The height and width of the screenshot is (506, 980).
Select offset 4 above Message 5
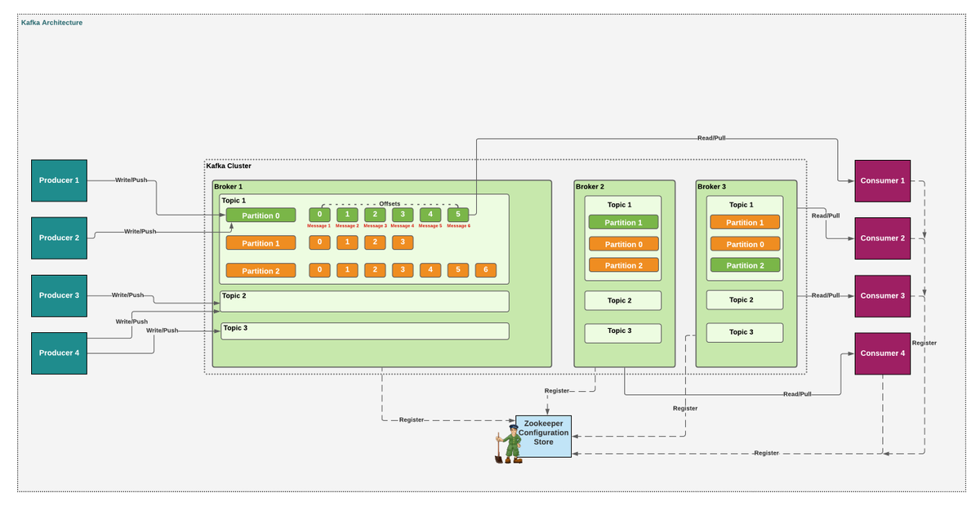click(x=431, y=215)
